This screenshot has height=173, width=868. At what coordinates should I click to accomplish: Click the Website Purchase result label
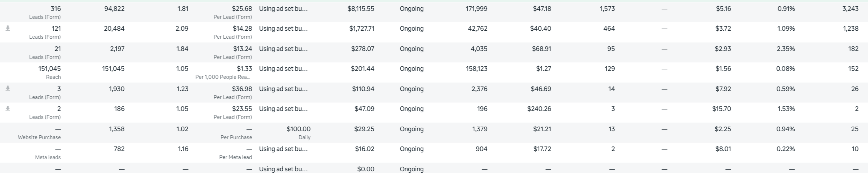[x=39, y=137]
